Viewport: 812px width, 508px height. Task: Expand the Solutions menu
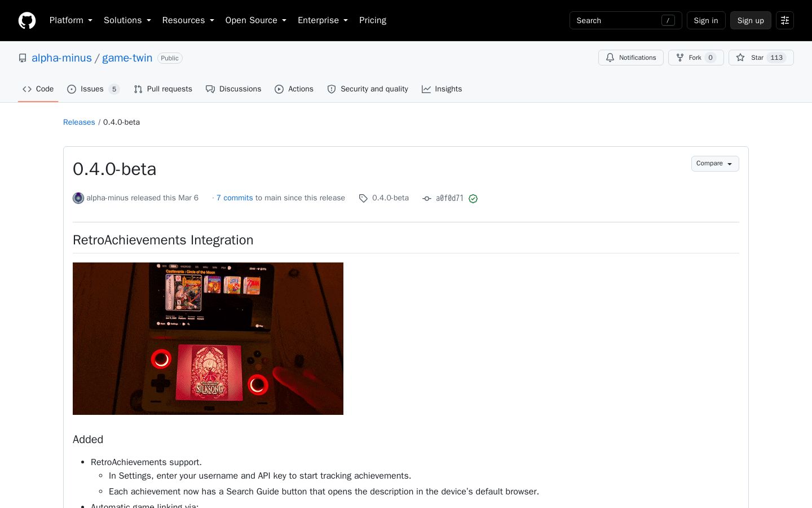pyautogui.click(x=127, y=20)
